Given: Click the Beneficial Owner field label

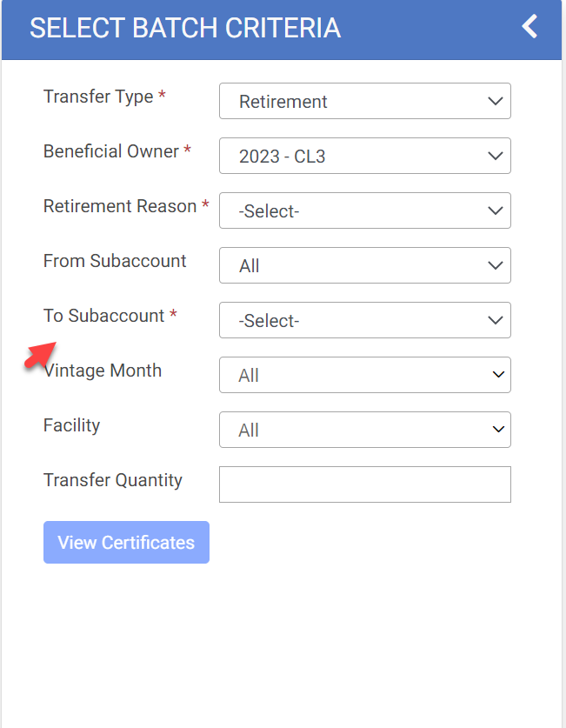Looking at the screenshot, I should point(110,151).
